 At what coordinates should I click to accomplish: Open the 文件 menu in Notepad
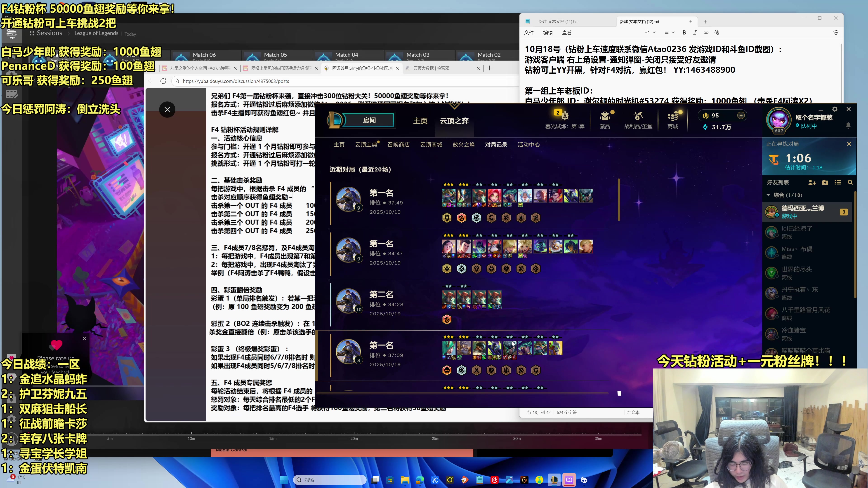pyautogui.click(x=529, y=32)
